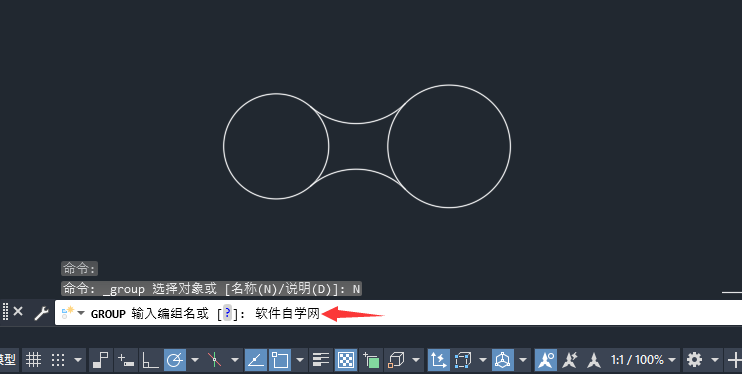742x374 pixels.
Task: Switch to the 模型 model space button
Action: point(9,360)
